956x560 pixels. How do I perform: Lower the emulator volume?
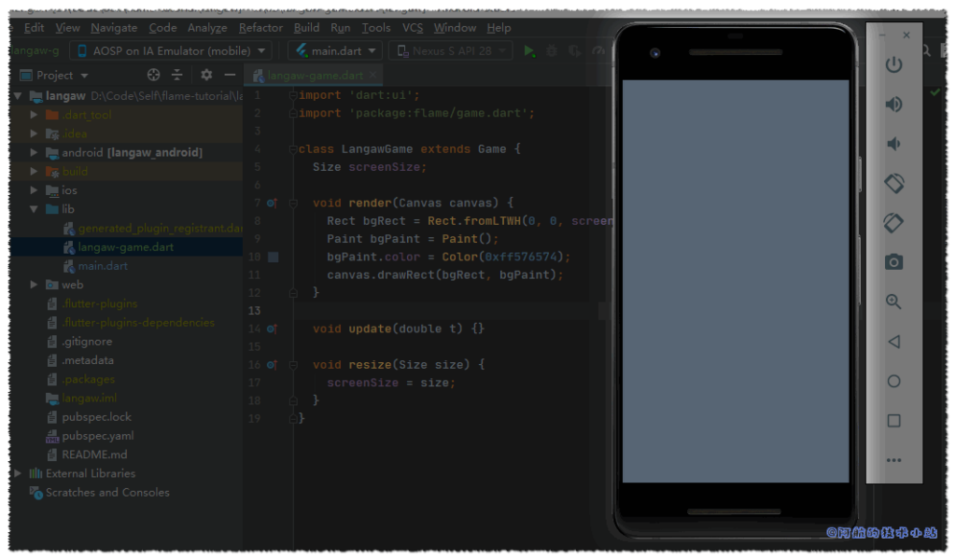click(893, 144)
